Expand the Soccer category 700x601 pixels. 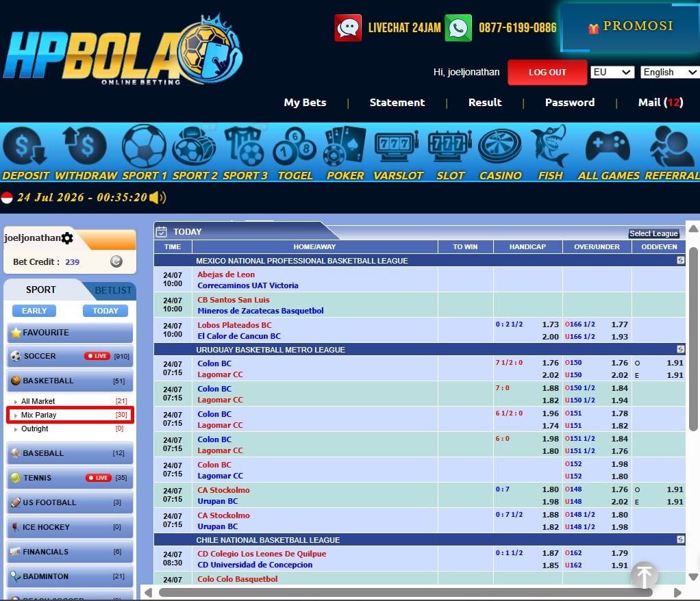(70, 356)
